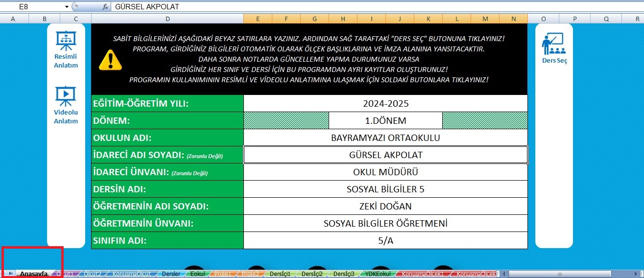The width and height of the screenshot is (644, 278).
Task: Select the teacher name cell ZEKİ DOĞAN
Action: tap(385, 206)
